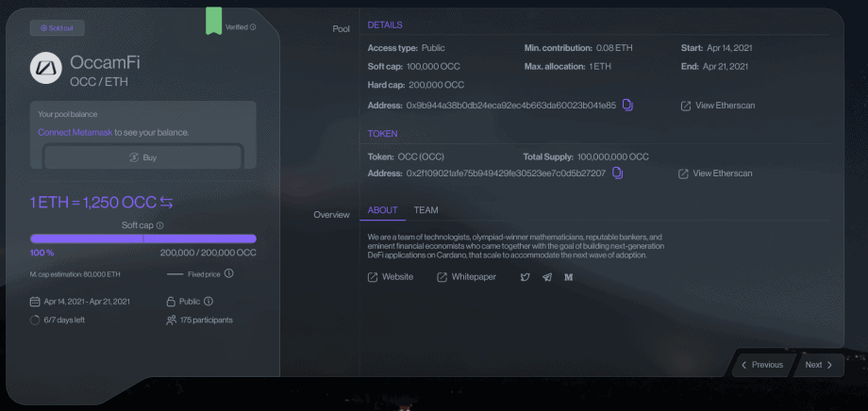The width and height of the screenshot is (868, 411).
Task: Click M. cap estimation: 80,000 ETH
Action: (75, 273)
